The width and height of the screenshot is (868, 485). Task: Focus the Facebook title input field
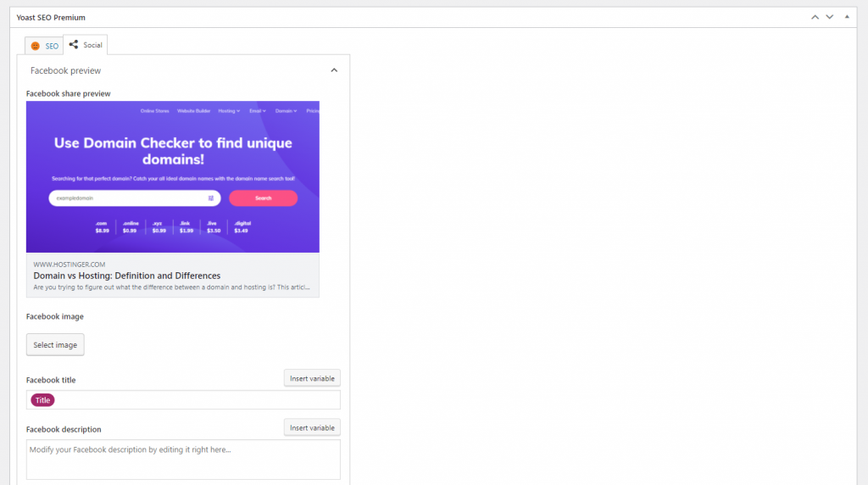183,399
